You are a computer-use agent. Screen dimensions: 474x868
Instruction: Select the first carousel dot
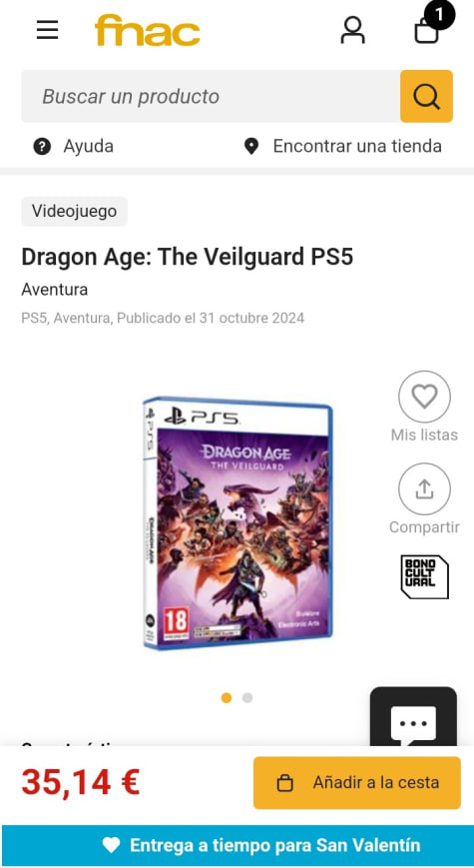227,698
